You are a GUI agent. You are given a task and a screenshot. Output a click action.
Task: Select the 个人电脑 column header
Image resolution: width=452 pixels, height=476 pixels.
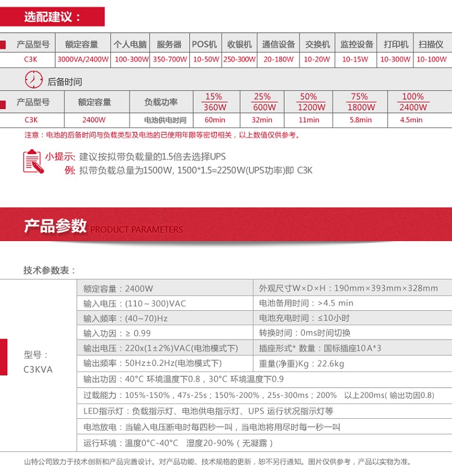[x=130, y=45]
